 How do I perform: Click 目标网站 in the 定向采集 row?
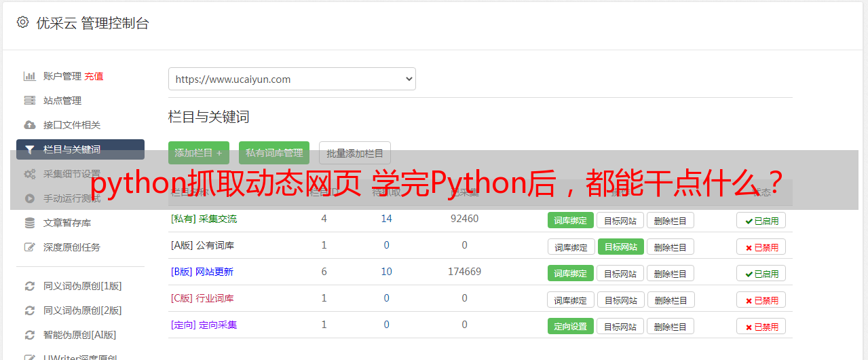620,326
